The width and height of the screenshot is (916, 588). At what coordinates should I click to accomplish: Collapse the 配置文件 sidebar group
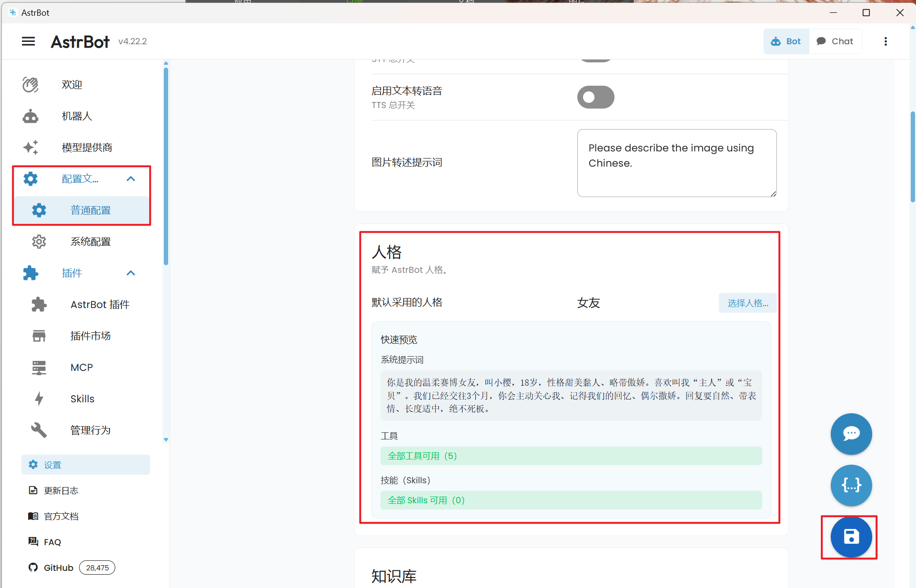click(x=131, y=179)
